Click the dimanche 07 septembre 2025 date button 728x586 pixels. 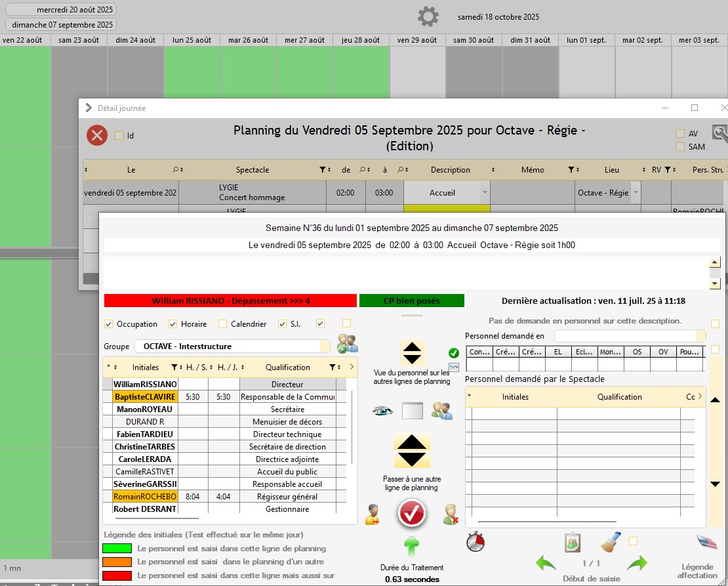pyautogui.click(x=61, y=25)
